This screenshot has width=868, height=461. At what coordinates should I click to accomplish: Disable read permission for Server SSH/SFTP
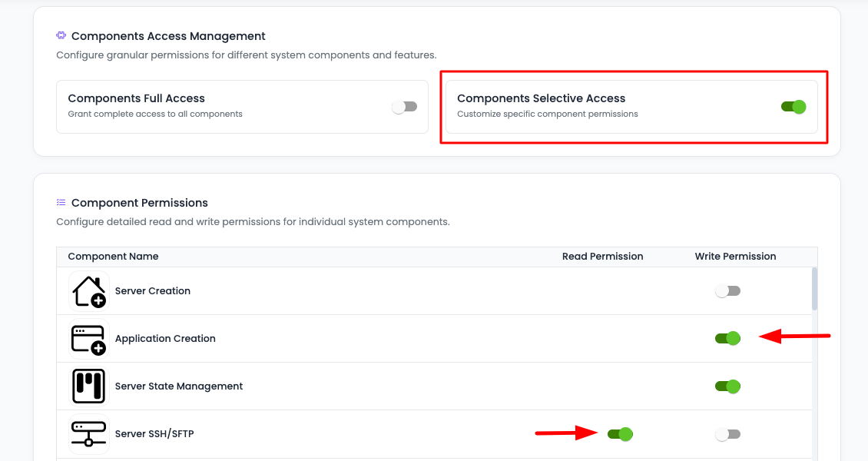[x=620, y=433]
